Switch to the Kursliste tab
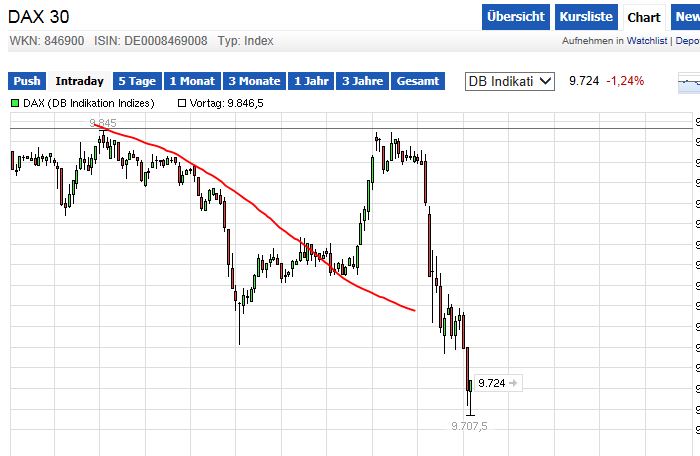Viewport: 700px width, 456px height. click(586, 17)
